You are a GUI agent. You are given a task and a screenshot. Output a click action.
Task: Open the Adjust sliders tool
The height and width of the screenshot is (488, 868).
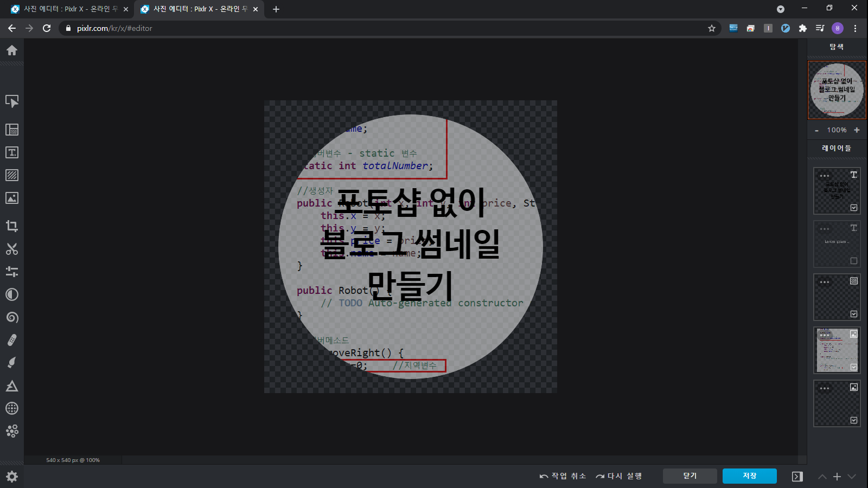[12, 272]
